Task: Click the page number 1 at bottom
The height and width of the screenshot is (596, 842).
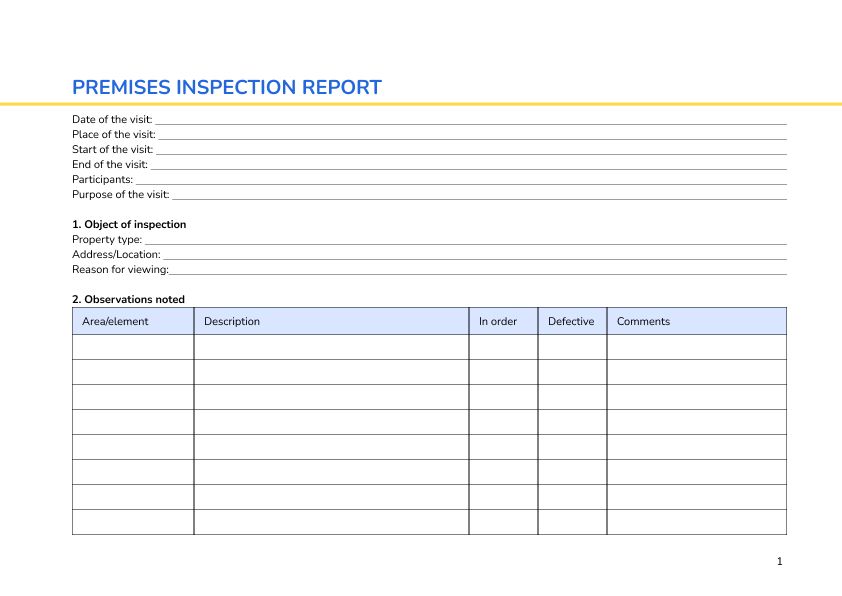Action: coord(779,561)
